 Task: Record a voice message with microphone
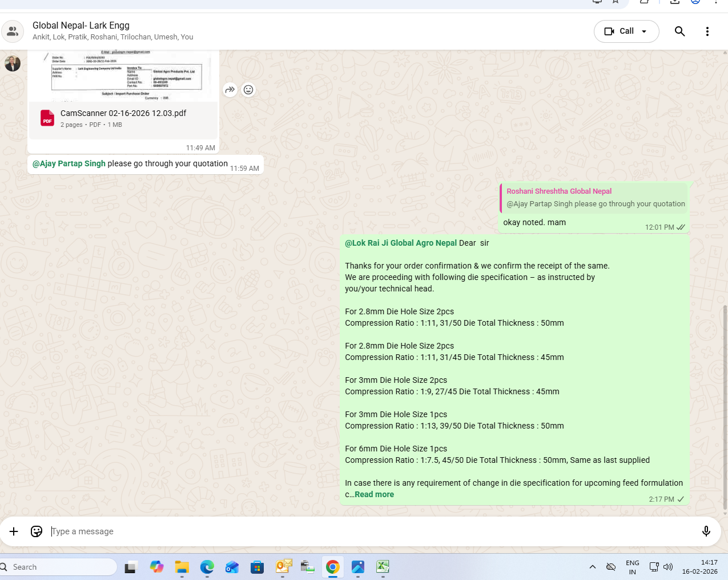click(x=706, y=531)
